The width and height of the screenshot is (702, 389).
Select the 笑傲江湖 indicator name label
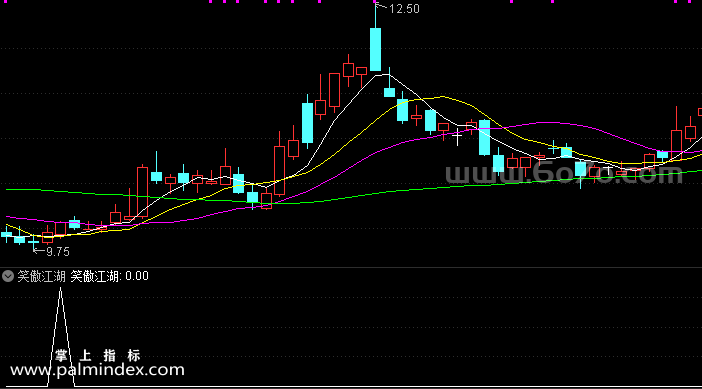[x=42, y=276]
